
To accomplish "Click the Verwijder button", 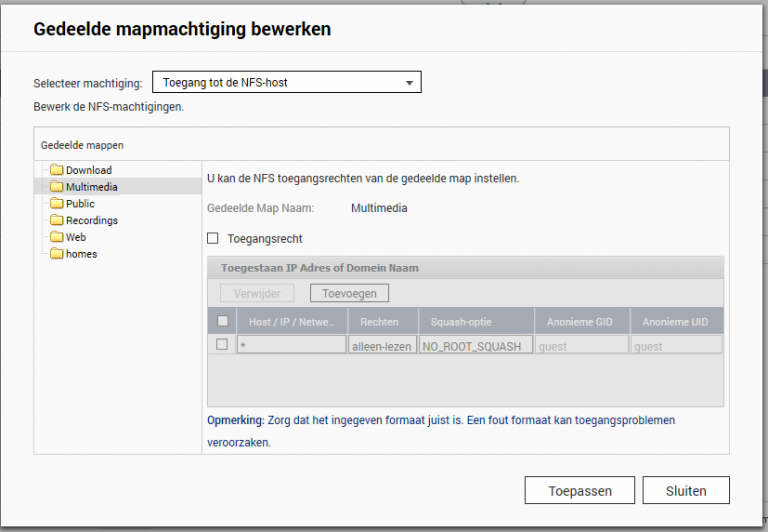I will (x=257, y=293).
